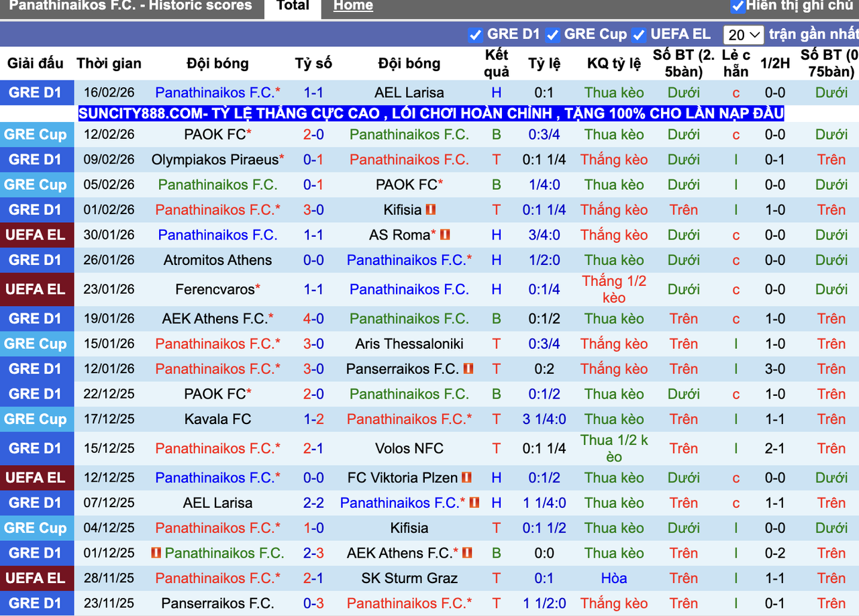
Task: Click the UEFA EL badge on the SK Sturm Graz row
Action: (x=38, y=578)
